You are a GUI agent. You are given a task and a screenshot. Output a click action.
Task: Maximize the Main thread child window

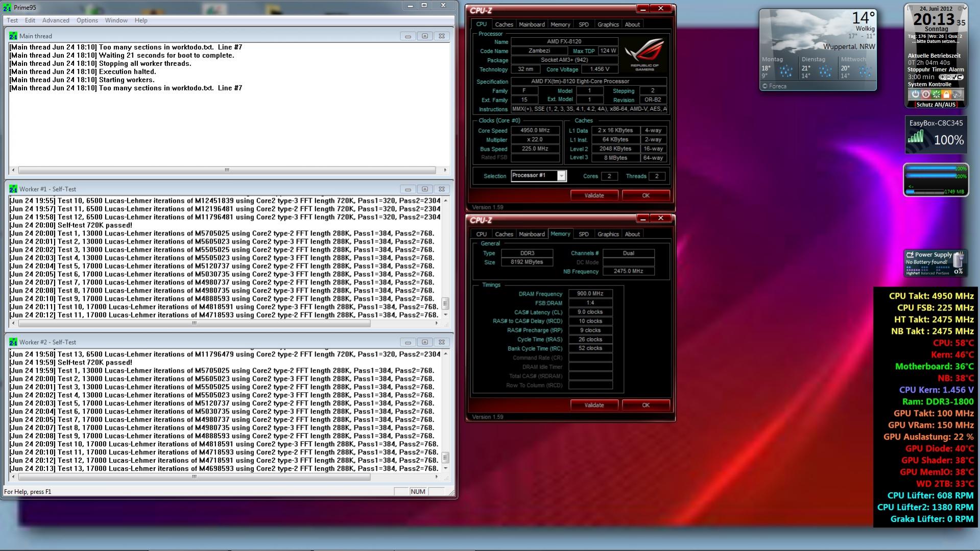[x=424, y=36]
